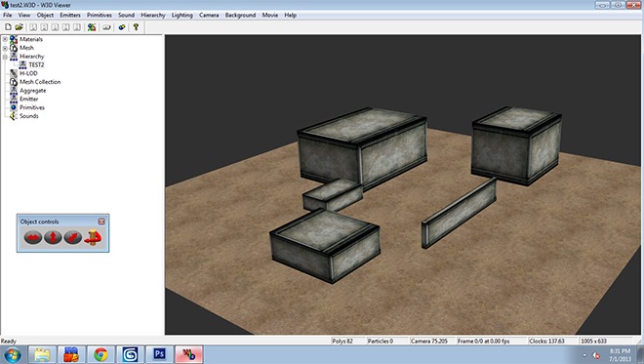Screen dimensions: 644x364
Task: Open the Hierarchy menu in the menu bar
Action: click(153, 16)
